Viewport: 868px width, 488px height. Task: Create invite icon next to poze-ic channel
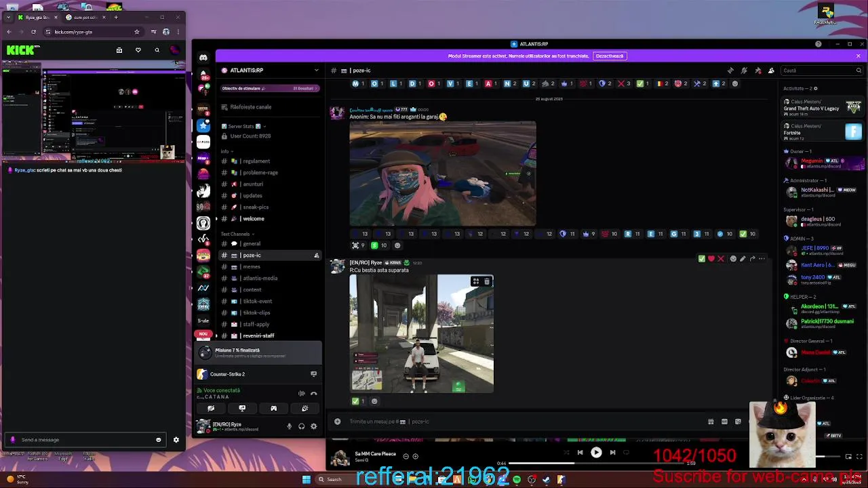point(316,256)
